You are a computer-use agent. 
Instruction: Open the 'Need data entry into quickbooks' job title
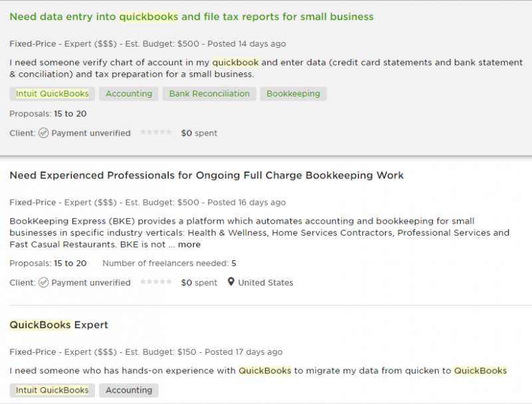[192, 17]
